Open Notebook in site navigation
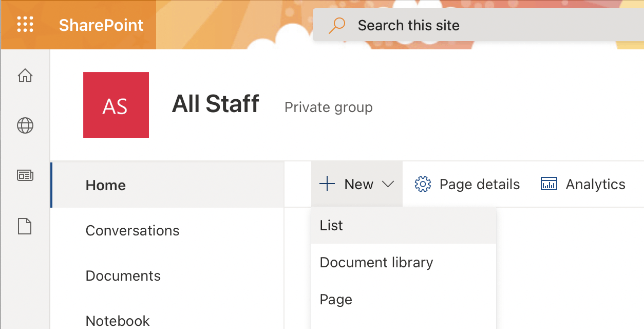 118,321
